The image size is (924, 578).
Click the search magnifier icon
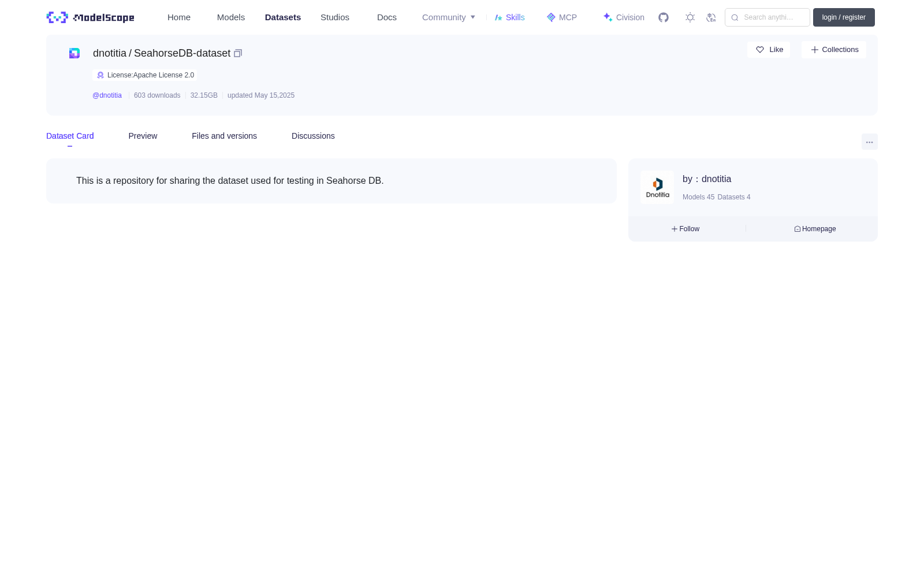click(735, 17)
